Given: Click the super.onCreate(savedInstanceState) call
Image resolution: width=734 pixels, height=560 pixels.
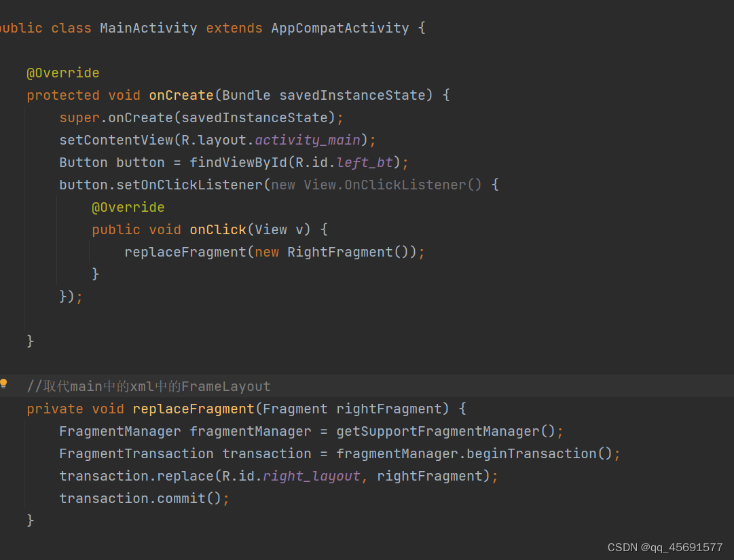Looking at the screenshot, I should (198, 118).
